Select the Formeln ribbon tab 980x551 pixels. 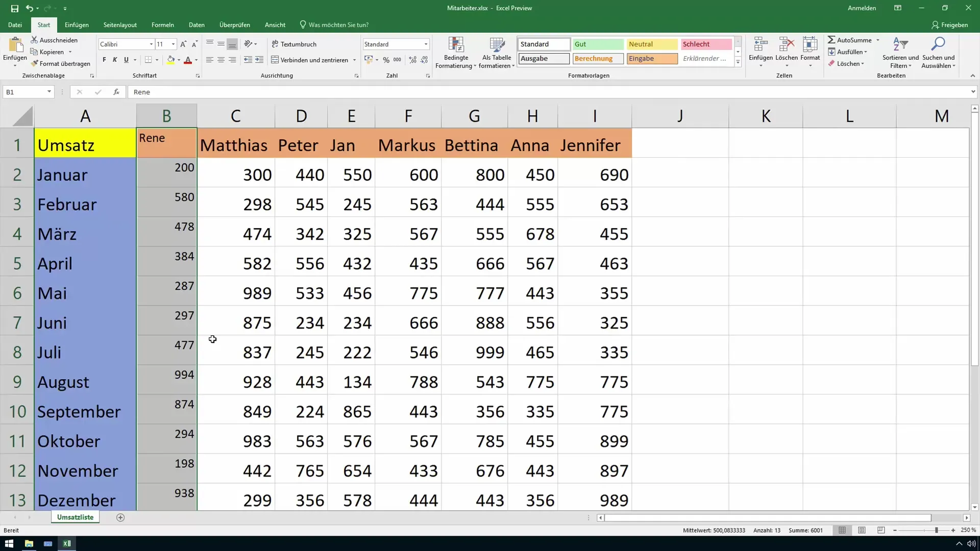[x=163, y=25]
